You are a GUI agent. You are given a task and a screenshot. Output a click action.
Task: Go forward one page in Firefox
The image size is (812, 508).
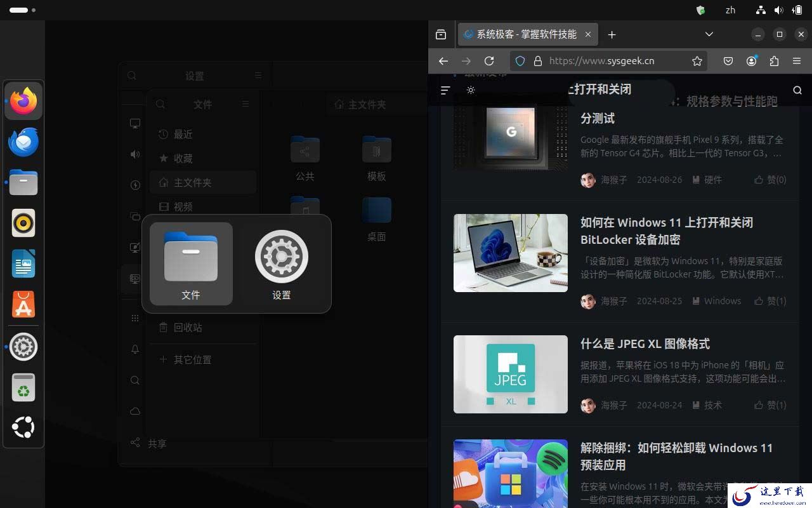pyautogui.click(x=466, y=61)
